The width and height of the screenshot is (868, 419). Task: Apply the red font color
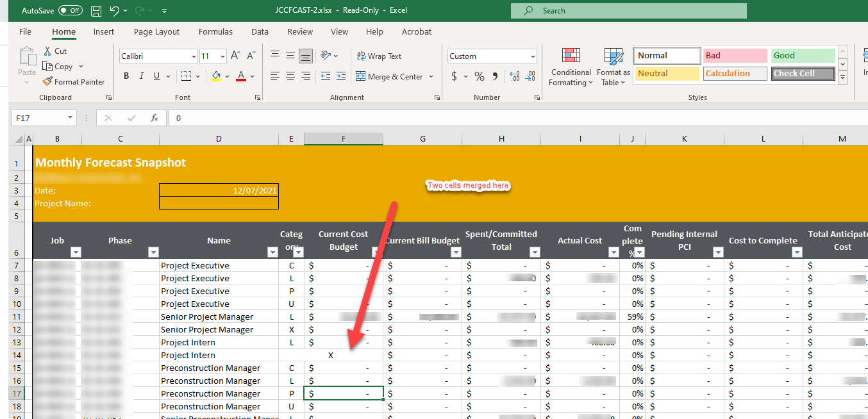point(241,76)
